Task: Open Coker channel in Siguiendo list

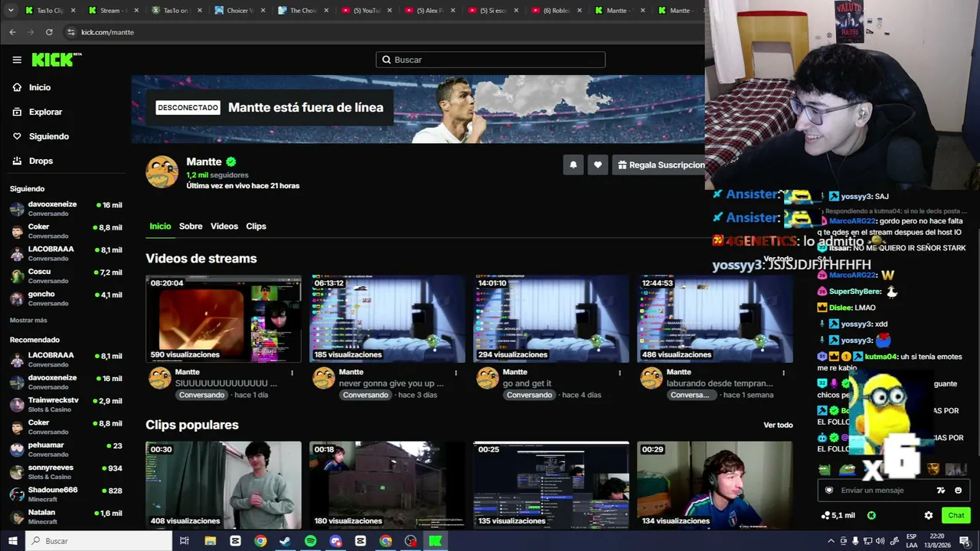Action: point(66,230)
